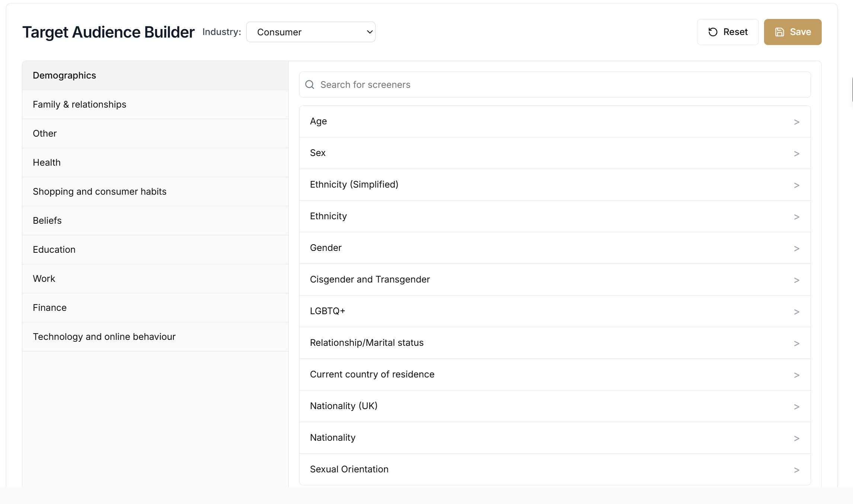Click the search magnifier icon
853x504 pixels.
(x=310, y=85)
